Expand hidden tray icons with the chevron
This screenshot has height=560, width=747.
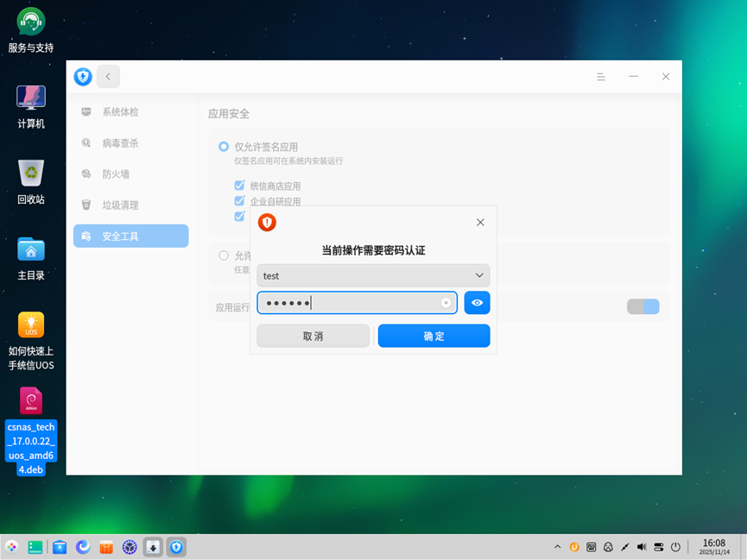pyautogui.click(x=557, y=546)
